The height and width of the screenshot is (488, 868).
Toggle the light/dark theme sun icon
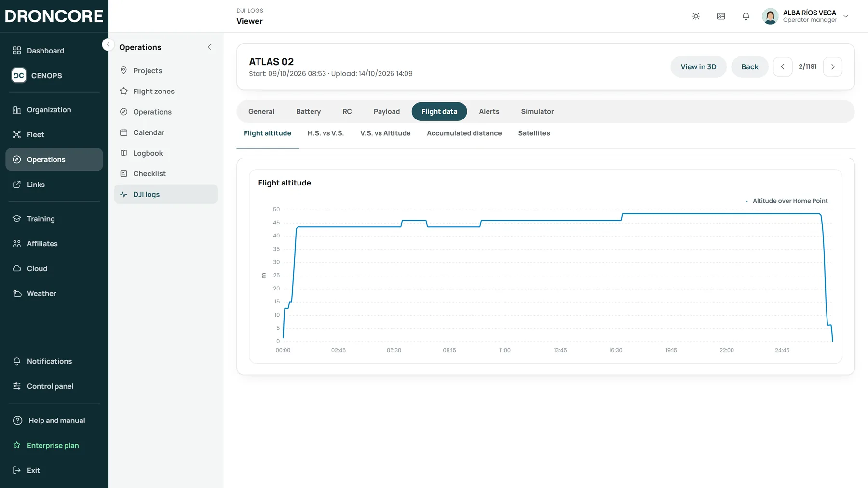coord(696,16)
